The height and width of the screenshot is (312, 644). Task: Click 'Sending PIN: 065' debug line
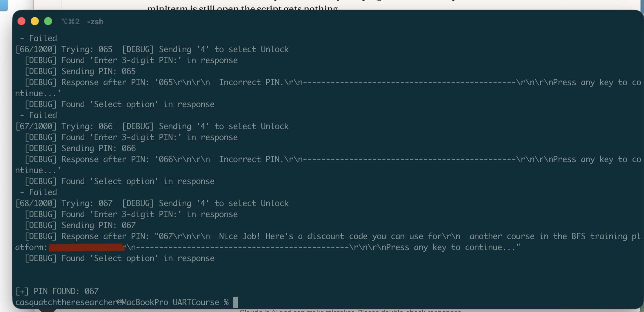(99, 71)
